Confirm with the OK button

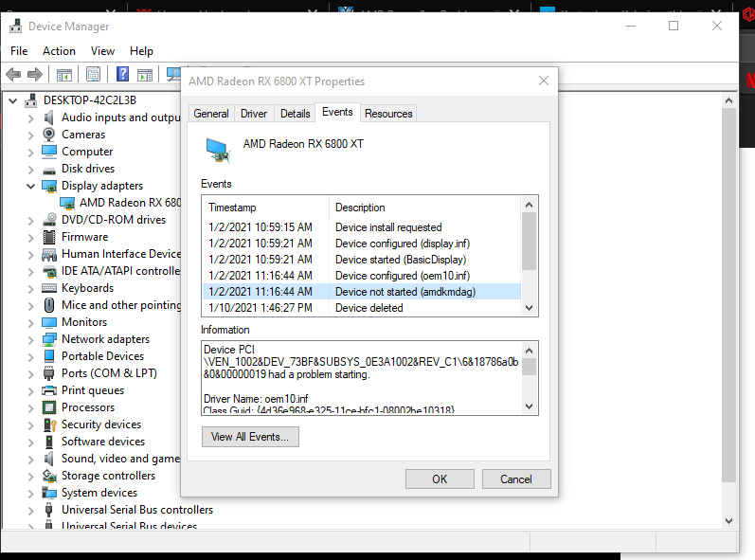(440, 479)
